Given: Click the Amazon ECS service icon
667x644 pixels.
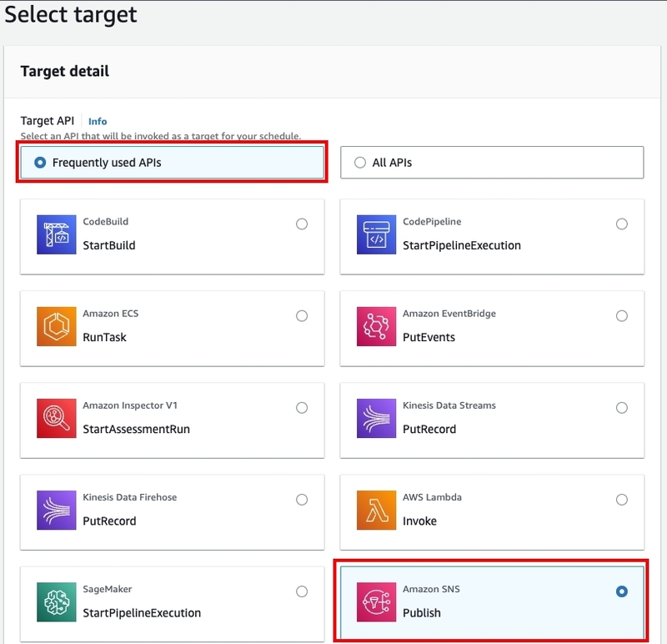Looking at the screenshot, I should [57, 326].
